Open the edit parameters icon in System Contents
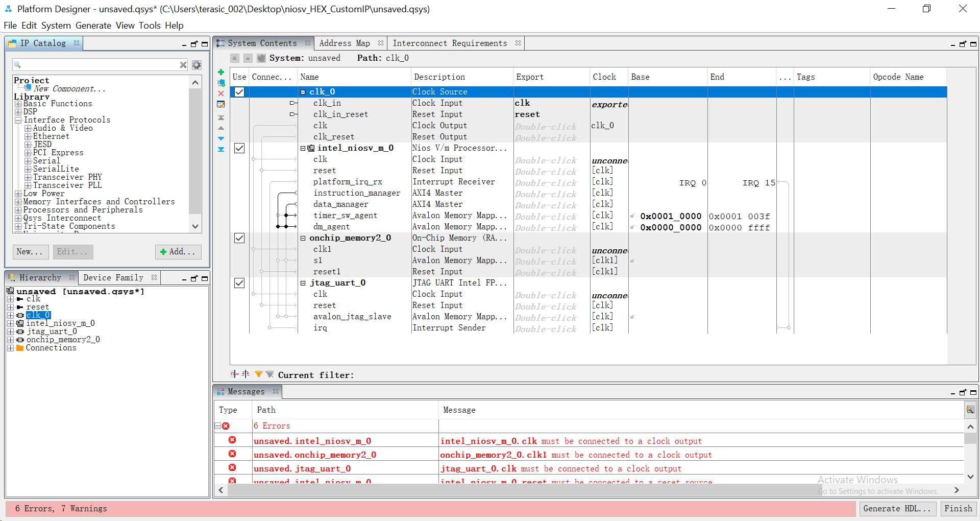The height and width of the screenshot is (521, 980). tap(221, 104)
